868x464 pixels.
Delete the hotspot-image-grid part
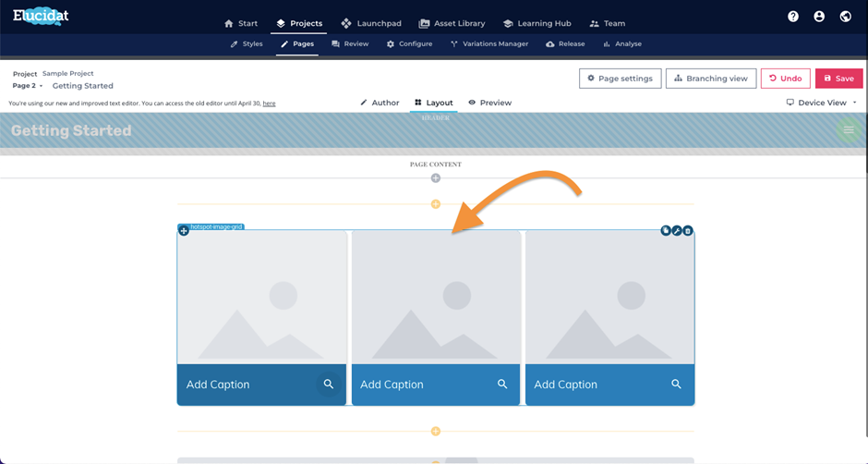click(x=688, y=231)
